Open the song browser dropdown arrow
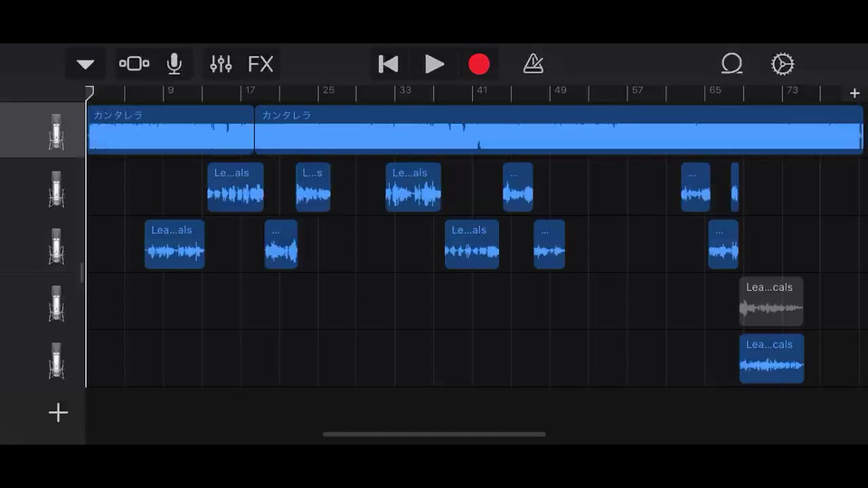This screenshot has height=488, width=868. click(85, 64)
